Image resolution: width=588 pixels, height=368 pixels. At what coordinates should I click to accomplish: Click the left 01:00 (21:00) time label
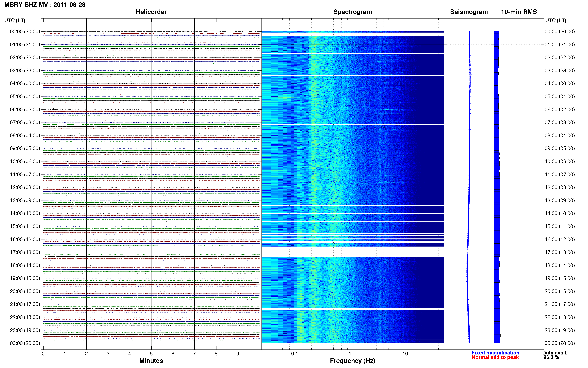(25, 45)
